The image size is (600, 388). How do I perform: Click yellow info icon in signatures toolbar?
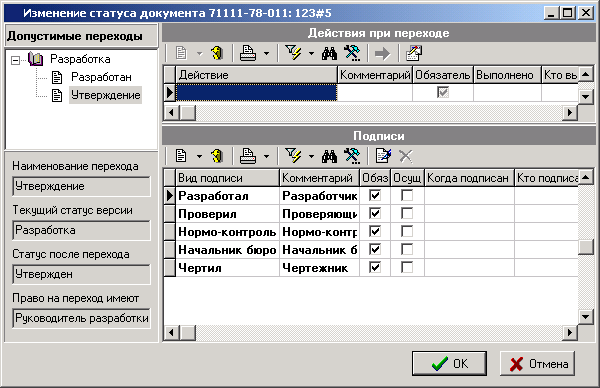[217, 156]
